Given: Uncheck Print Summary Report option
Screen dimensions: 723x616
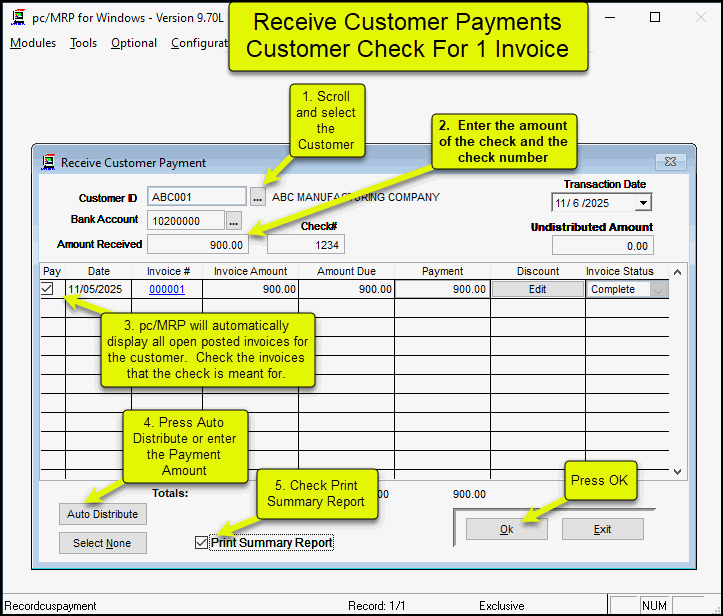Looking at the screenshot, I should coord(202,543).
